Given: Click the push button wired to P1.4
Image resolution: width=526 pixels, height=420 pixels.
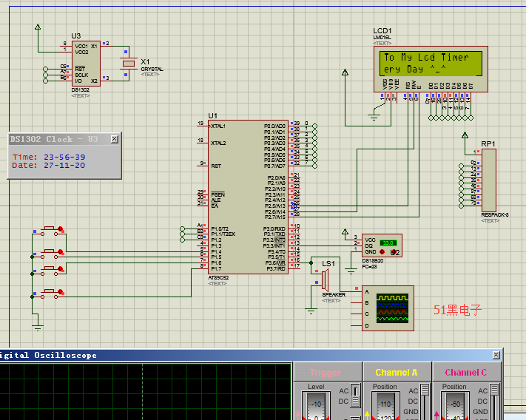Looking at the screenshot, I should tap(50, 231).
